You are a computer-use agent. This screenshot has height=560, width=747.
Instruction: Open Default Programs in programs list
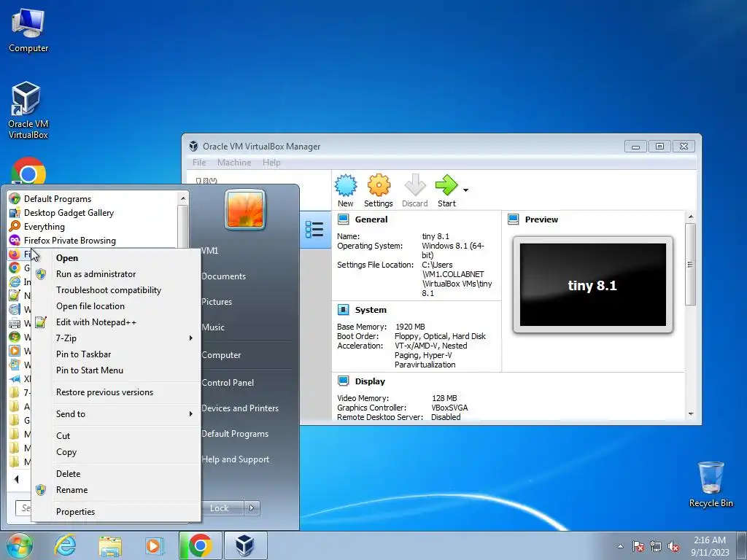(93, 199)
